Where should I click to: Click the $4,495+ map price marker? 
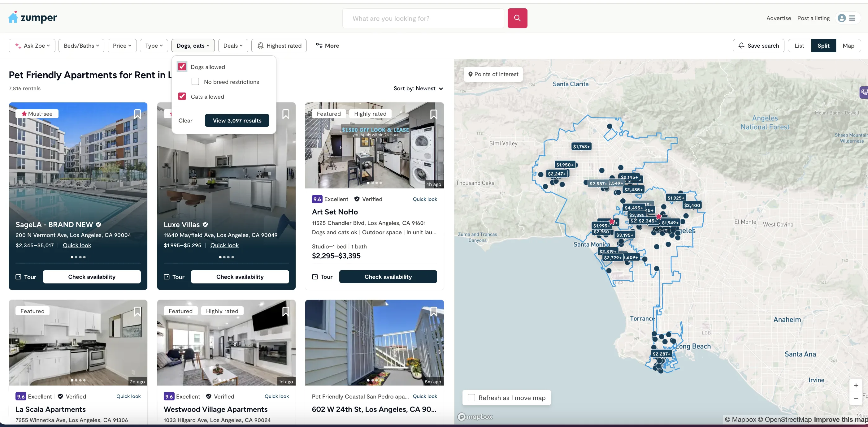(633, 208)
